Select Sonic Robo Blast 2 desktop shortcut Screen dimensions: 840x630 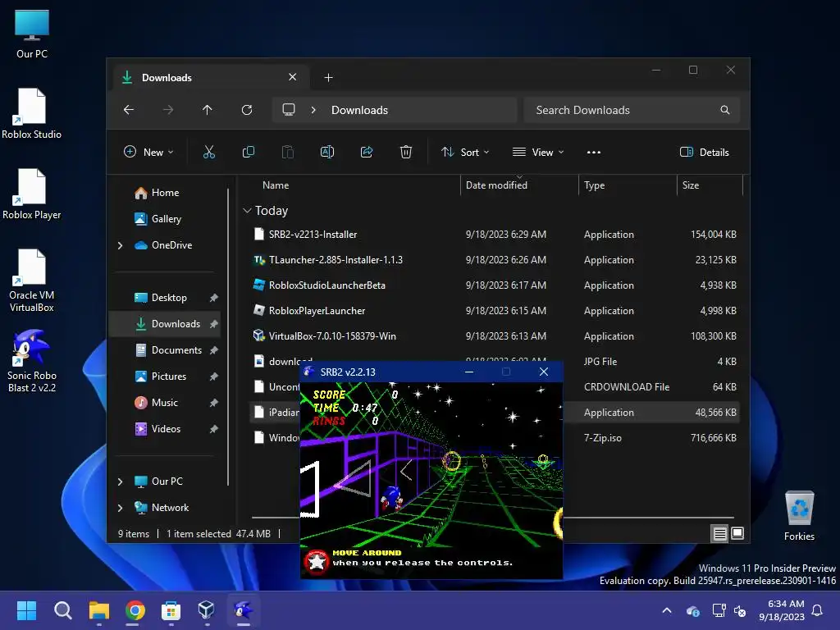coord(32,361)
